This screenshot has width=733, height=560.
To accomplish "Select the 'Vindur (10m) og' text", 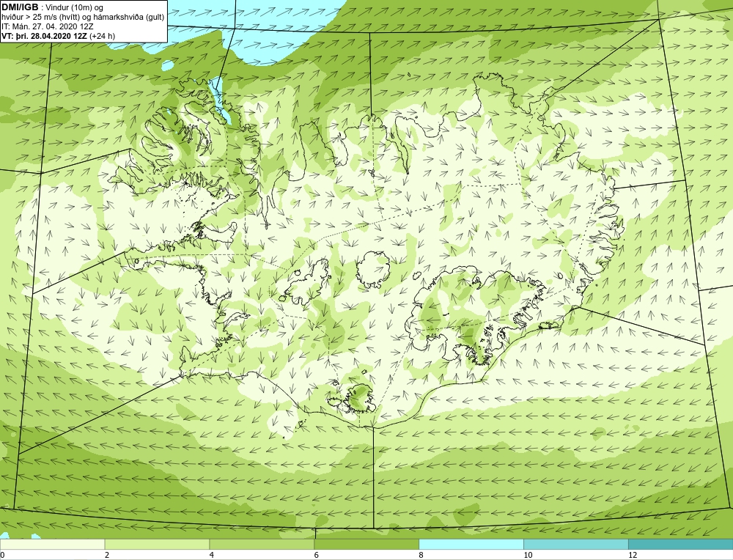I will 75,8.
